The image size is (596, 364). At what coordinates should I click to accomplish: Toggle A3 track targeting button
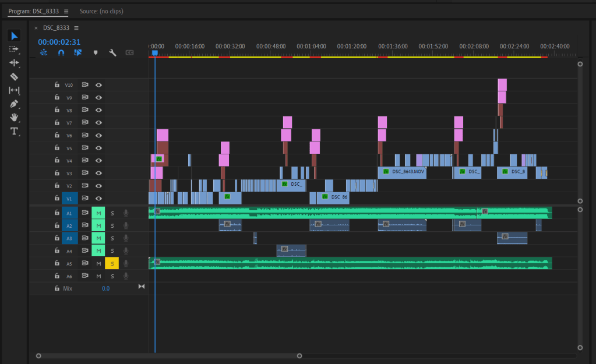pyautogui.click(x=69, y=238)
